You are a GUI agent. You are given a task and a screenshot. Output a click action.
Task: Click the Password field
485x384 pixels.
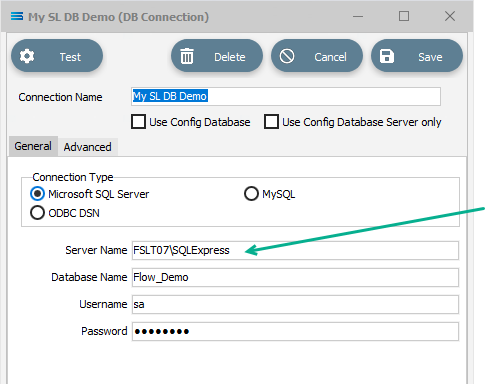pos(295,331)
